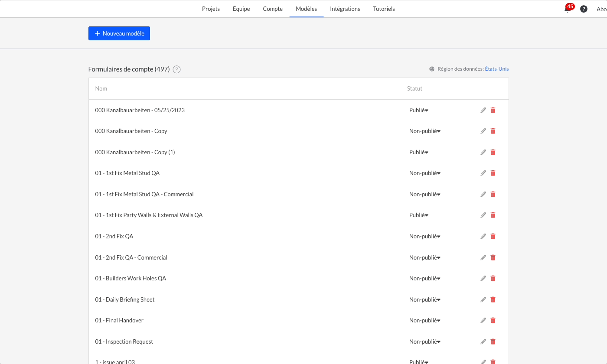
Task: Edit the 000 Kanalbauarbeiten - Copy (1) template
Action: (x=483, y=152)
